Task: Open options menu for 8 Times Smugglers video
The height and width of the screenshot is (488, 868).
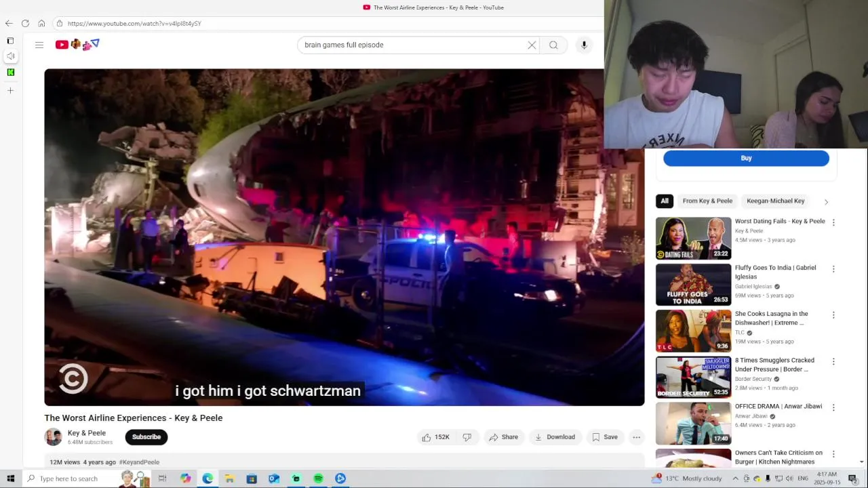Action: [x=833, y=361]
